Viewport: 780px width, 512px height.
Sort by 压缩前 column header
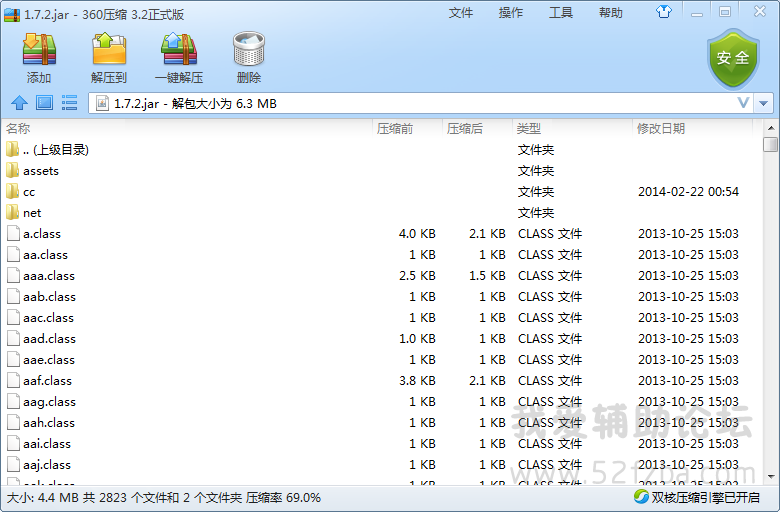(x=395, y=129)
